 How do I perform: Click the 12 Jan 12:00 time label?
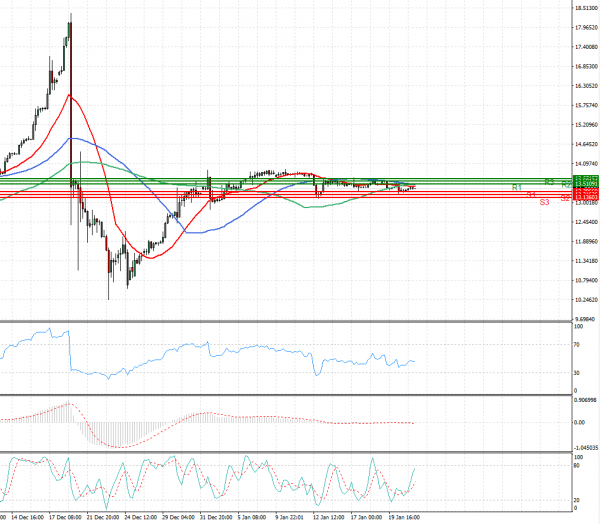click(x=329, y=517)
